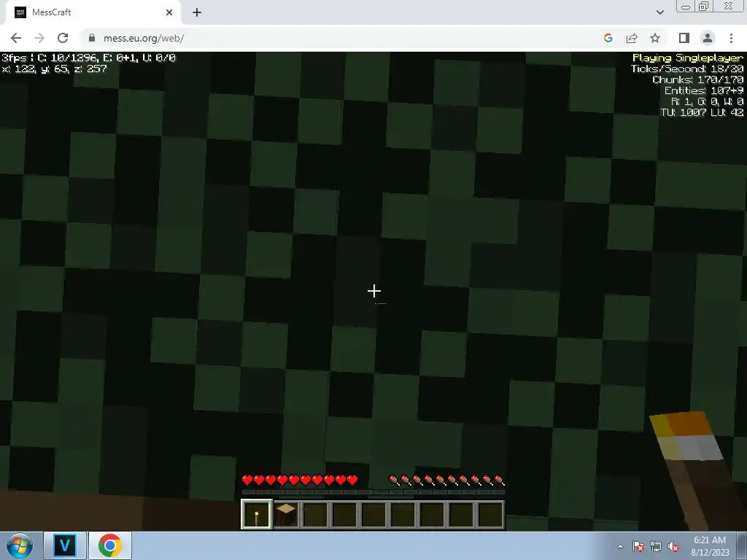Image resolution: width=747 pixels, height=560 pixels.
Task: Click the 'Ticks/Second: 18/20' readout
Action: pos(687,69)
